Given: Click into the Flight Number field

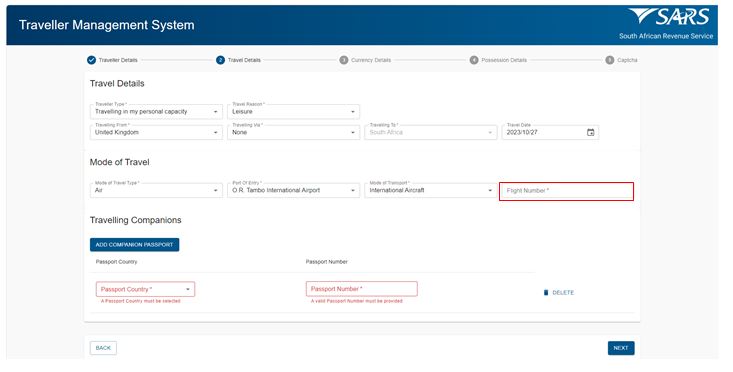Looking at the screenshot, I should point(566,191).
